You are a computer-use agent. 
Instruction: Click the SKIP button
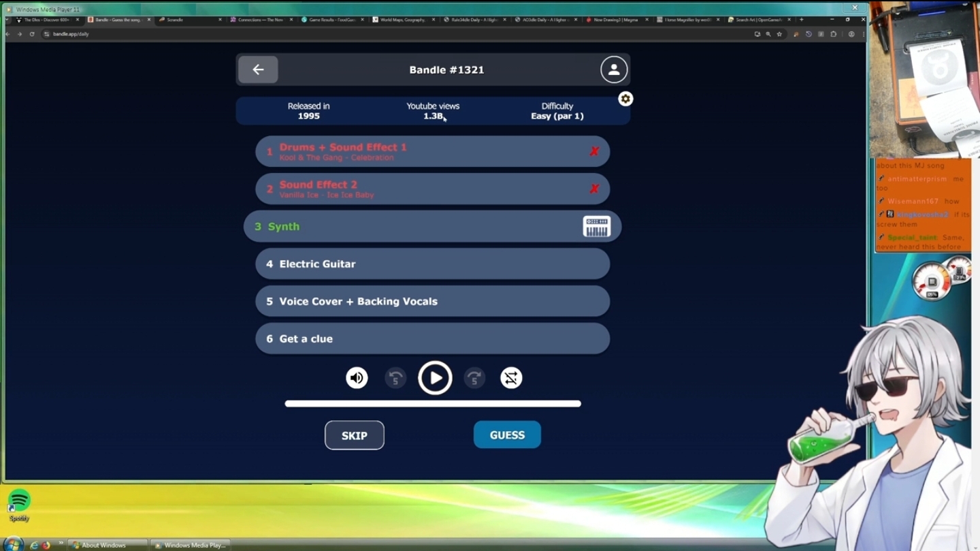pyautogui.click(x=355, y=435)
